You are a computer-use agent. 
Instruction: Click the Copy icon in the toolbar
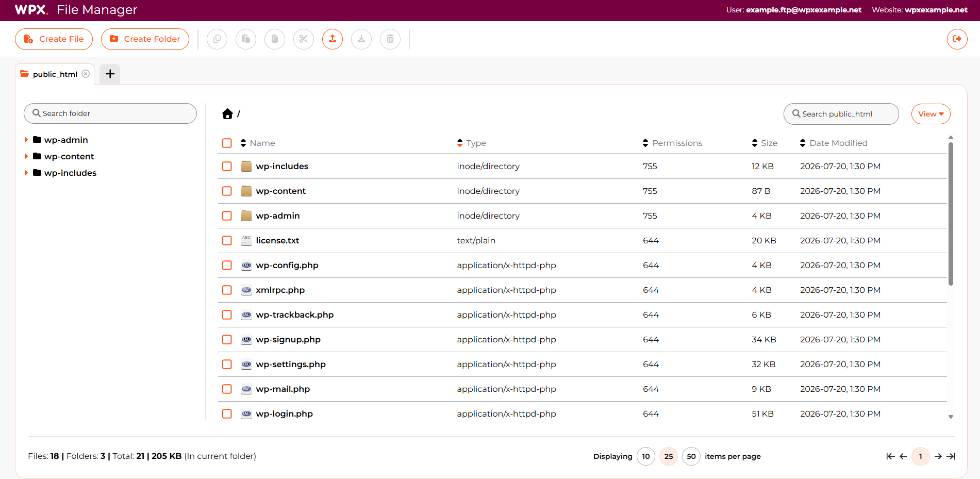(x=217, y=39)
